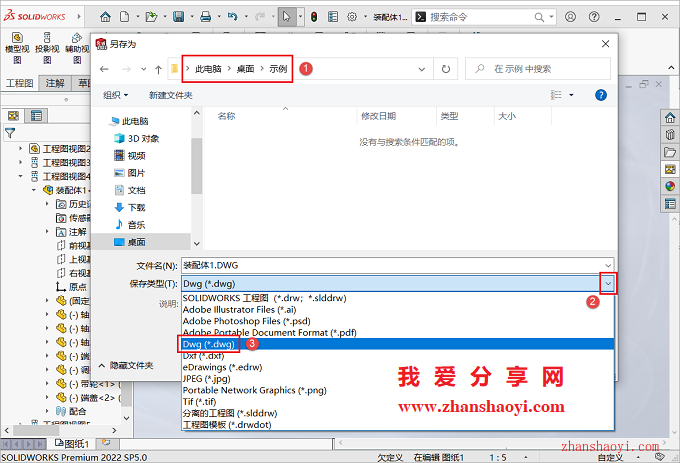680x463 pixels.
Task: Open Appearances color ball task pane icon
Action: tap(670, 186)
